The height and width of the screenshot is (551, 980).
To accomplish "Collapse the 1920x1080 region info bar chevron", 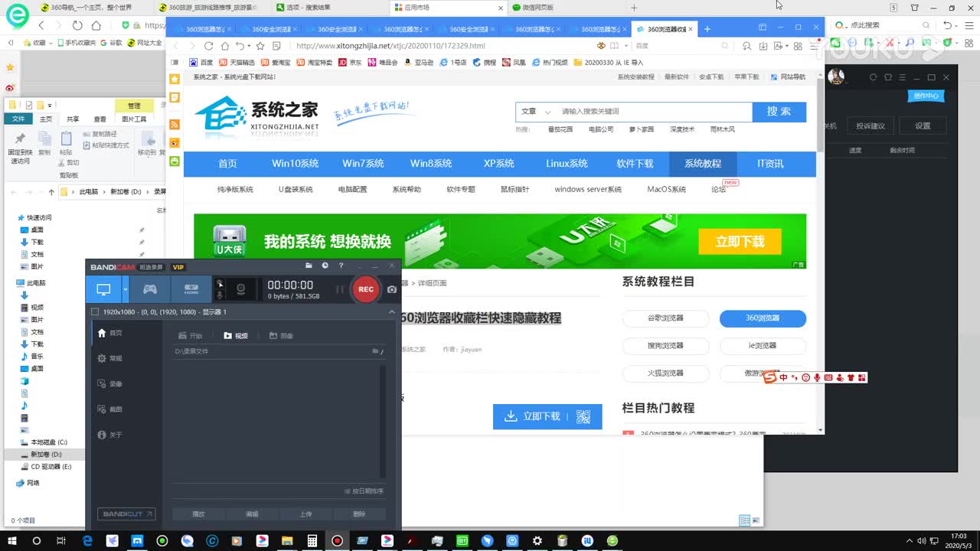I will click(390, 311).
